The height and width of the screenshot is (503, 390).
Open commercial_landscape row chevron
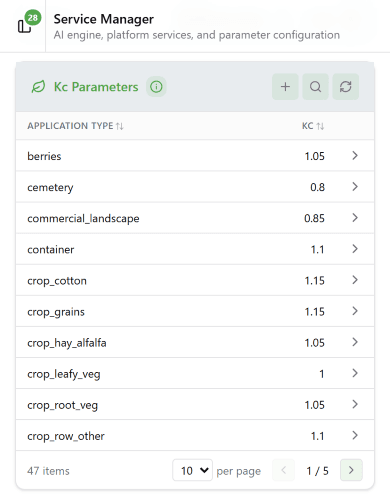[355, 218]
